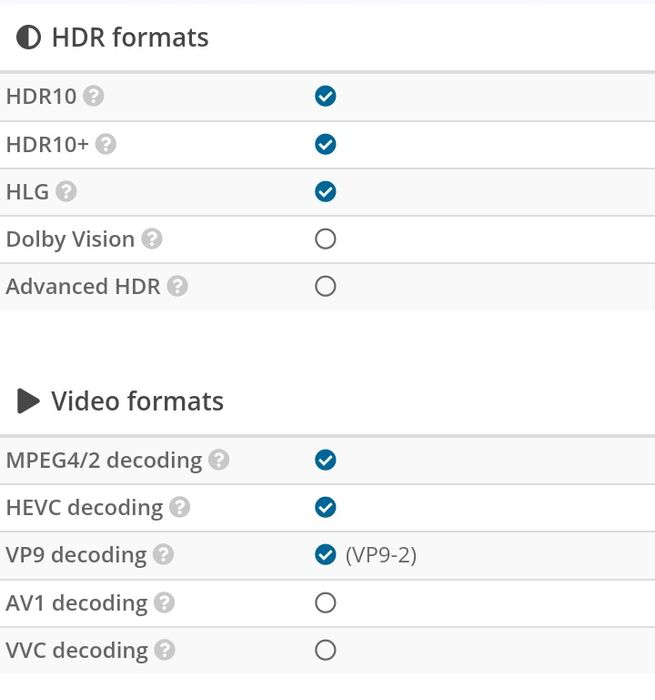
Task: Click the HLG checkmark indicator
Action: click(325, 191)
